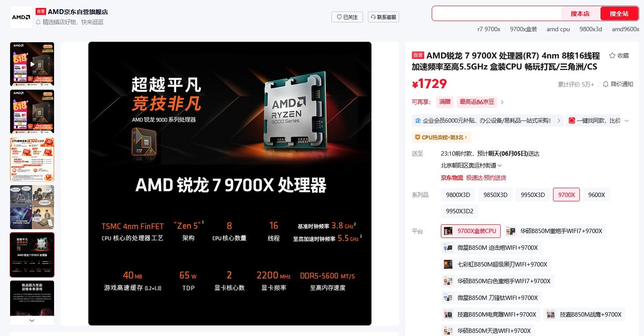
Task: Select suggested search term r7 9700x
Action: (489, 29)
